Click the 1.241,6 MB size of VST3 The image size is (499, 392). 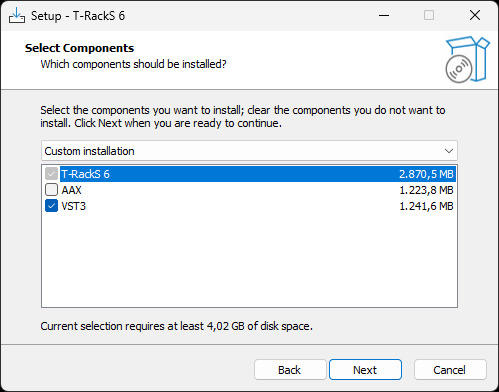pos(426,206)
